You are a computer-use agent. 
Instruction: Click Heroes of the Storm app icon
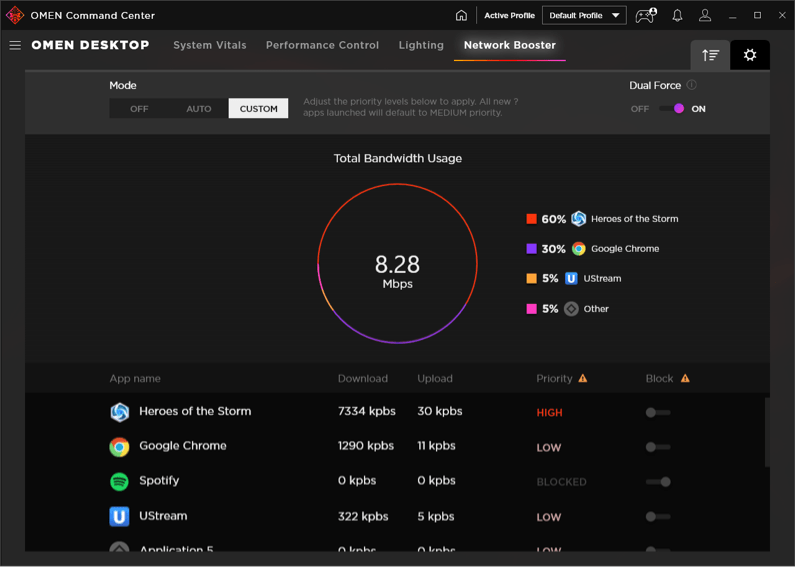pyautogui.click(x=119, y=412)
